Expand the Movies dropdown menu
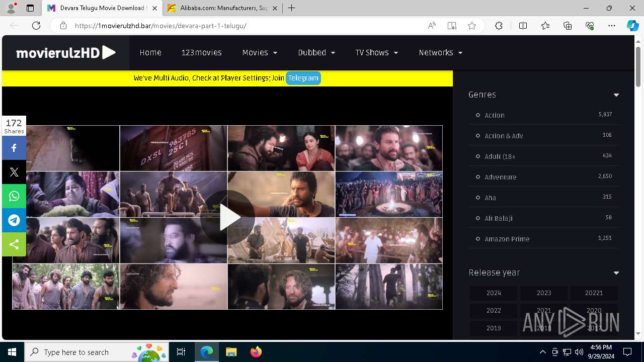Screen dimensions: 644x362 tap(260, 52)
